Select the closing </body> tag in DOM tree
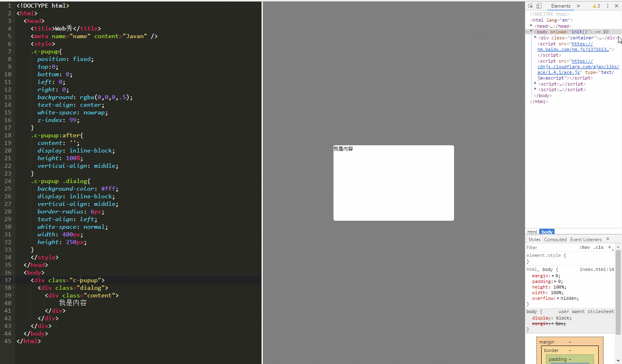Screen dimensions: 622x364 543,96
